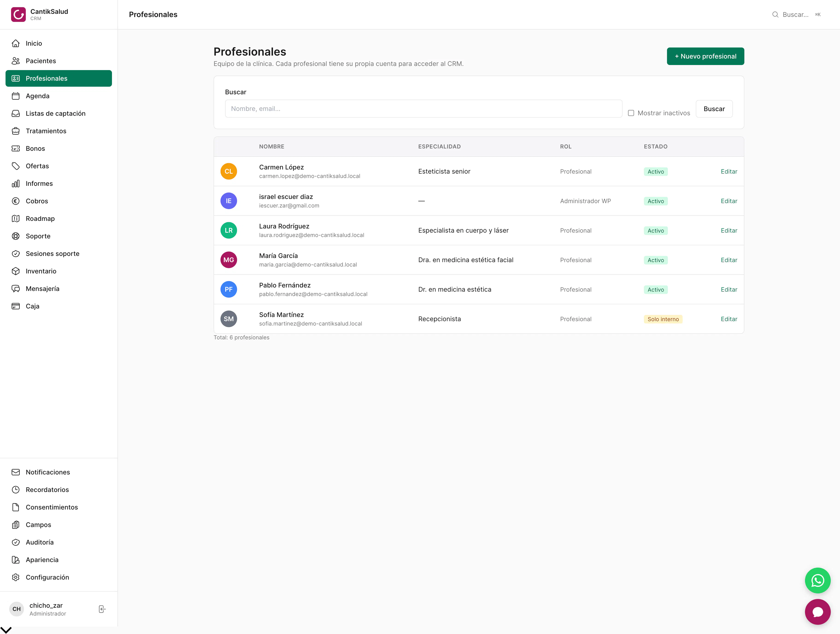This screenshot has height=634, width=840.
Task: Click the SM avatar for Sofía Martínez
Action: click(x=229, y=319)
